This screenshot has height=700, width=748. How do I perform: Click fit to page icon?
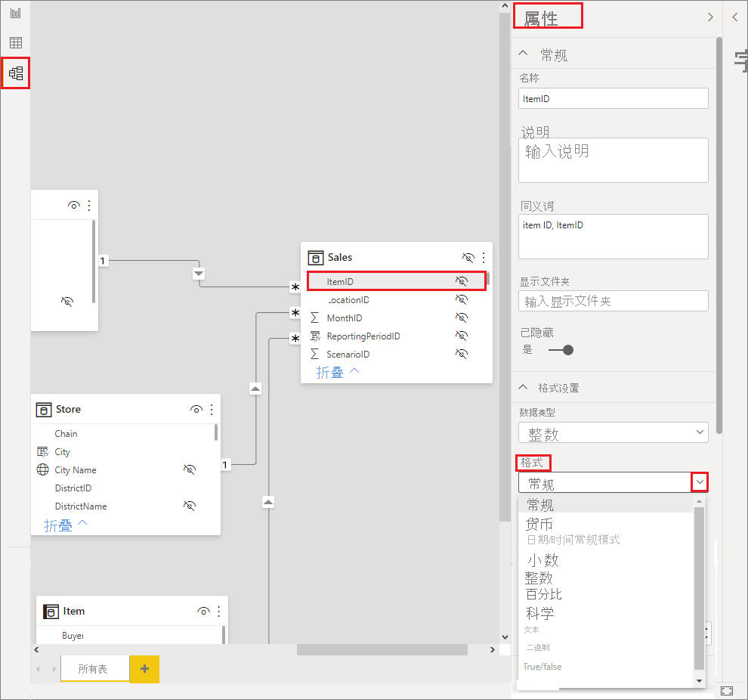[x=727, y=691]
